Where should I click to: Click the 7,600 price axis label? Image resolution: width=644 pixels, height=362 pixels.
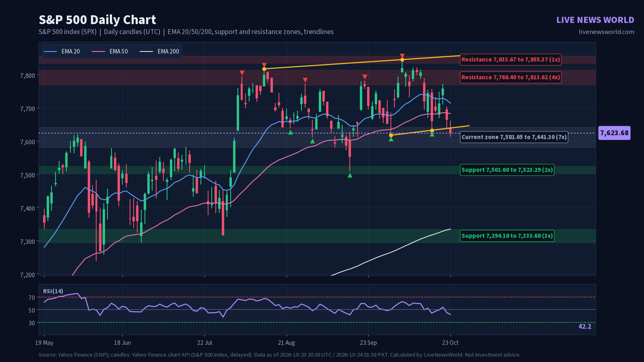point(27,142)
